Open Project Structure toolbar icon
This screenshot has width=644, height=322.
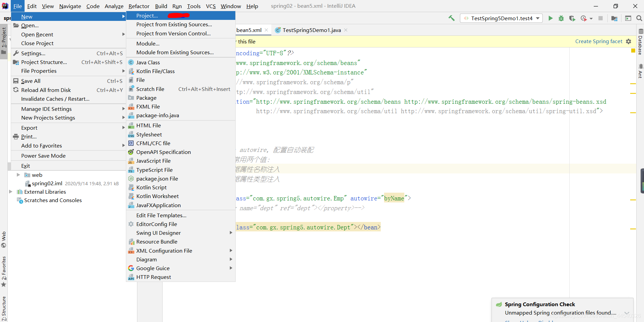(x=614, y=18)
